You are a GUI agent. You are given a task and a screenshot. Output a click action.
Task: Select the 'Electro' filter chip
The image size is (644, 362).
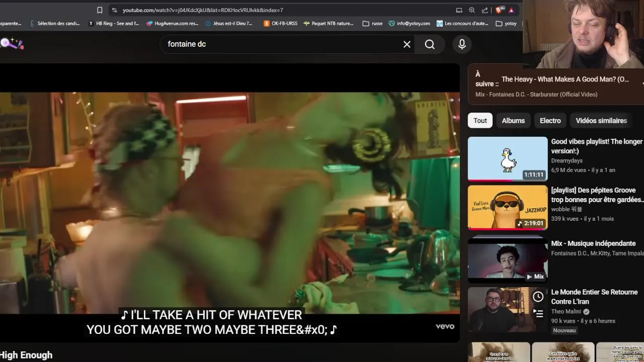(550, 121)
